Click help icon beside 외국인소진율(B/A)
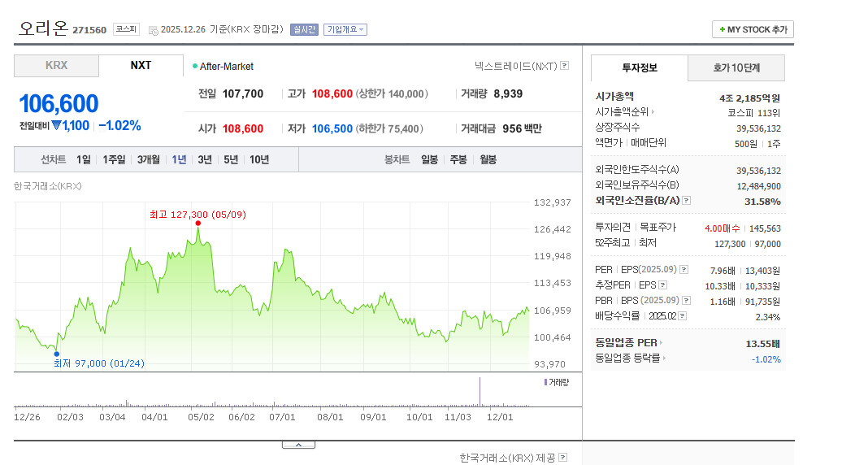 click(x=687, y=201)
